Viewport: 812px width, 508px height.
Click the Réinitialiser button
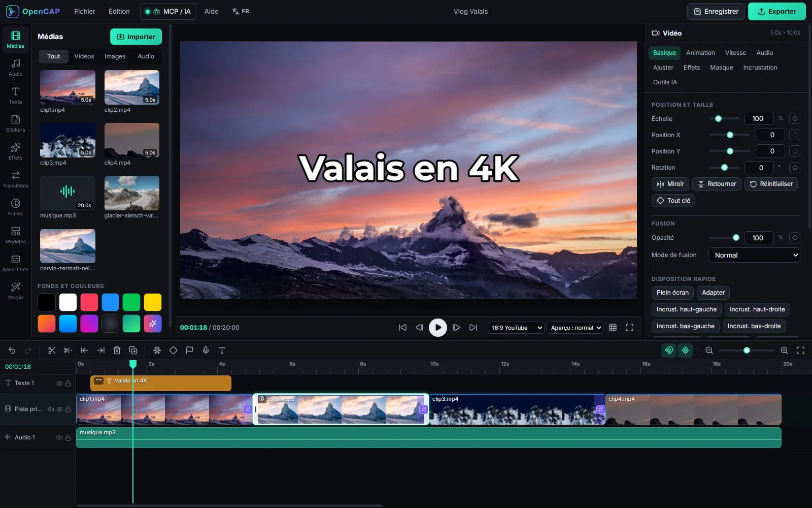771,184
